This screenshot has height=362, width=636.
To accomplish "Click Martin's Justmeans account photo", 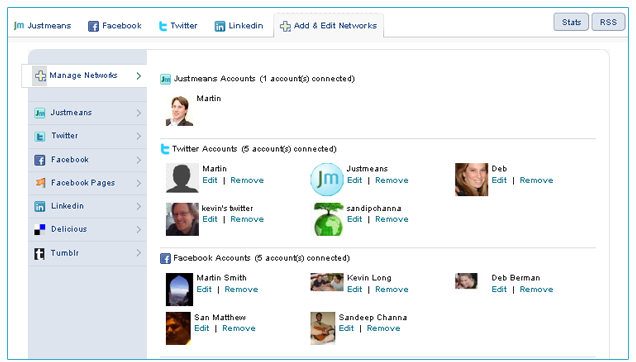I will [x=179, y=111].
